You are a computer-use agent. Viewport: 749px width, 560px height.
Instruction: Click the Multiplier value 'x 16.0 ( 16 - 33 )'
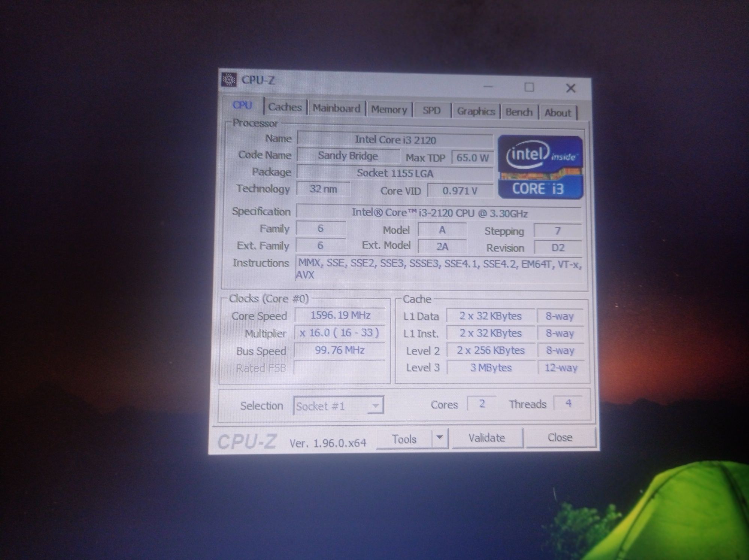[x=340, y=332]
